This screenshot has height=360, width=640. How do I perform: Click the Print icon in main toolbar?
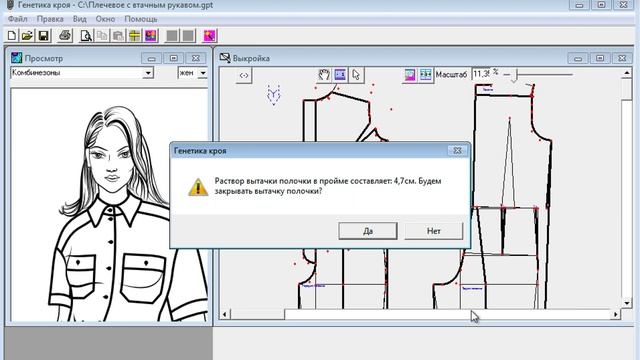point(65,36)
